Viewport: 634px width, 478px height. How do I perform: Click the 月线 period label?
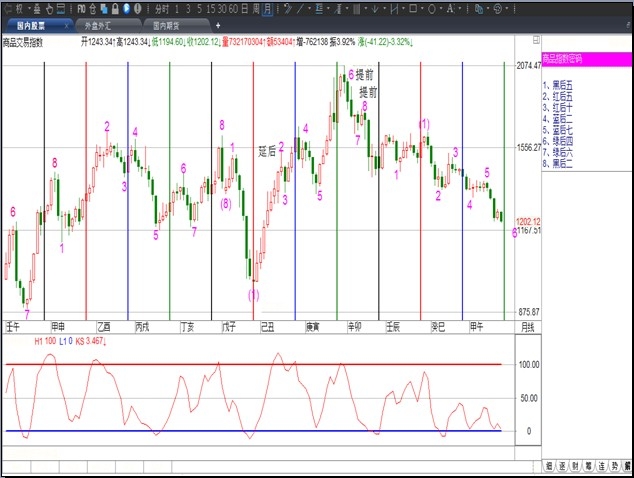tap(528, 327)
